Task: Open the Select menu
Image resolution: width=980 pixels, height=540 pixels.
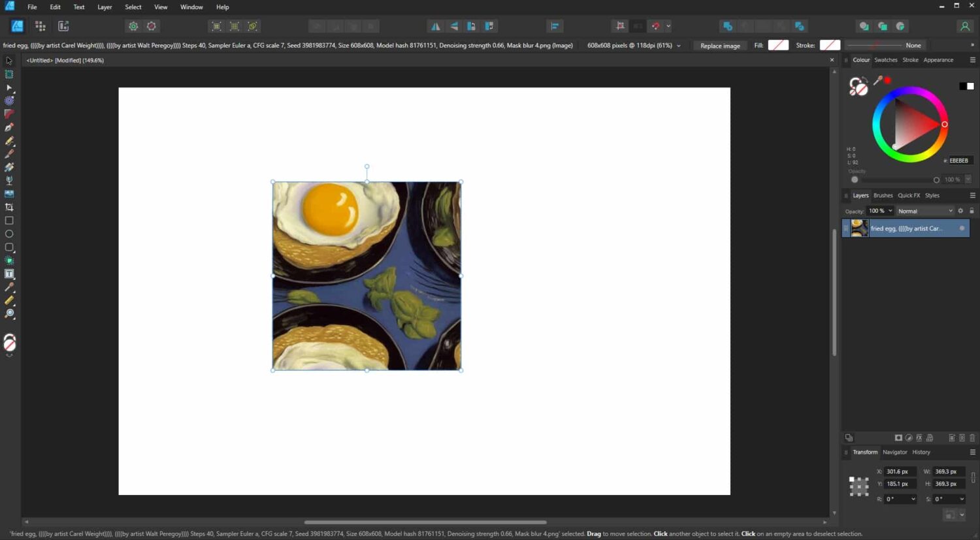Action: (x=133, y=7)
